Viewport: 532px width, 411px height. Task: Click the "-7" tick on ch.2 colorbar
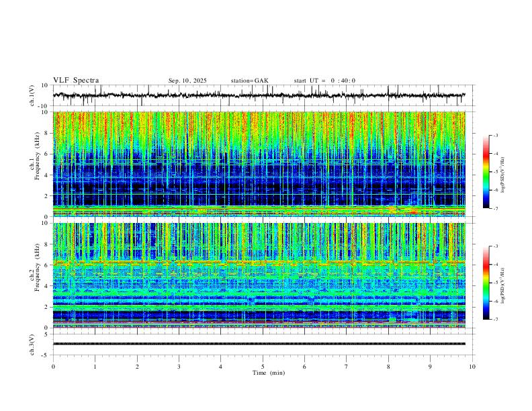[x=495, y=320]
